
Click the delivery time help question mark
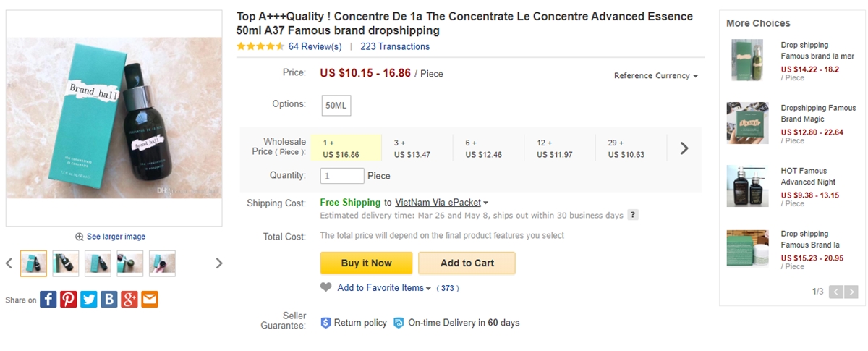633,215
